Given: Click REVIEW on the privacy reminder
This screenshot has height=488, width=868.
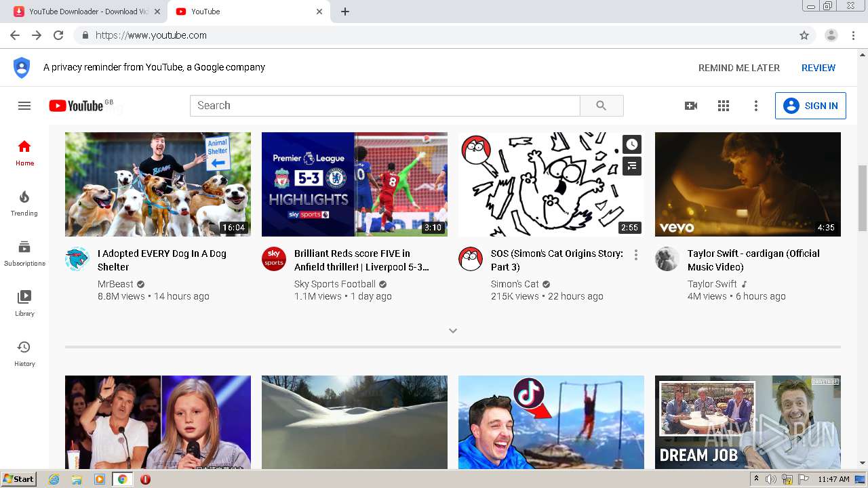Looking at the screenshot, I should 818,68.
